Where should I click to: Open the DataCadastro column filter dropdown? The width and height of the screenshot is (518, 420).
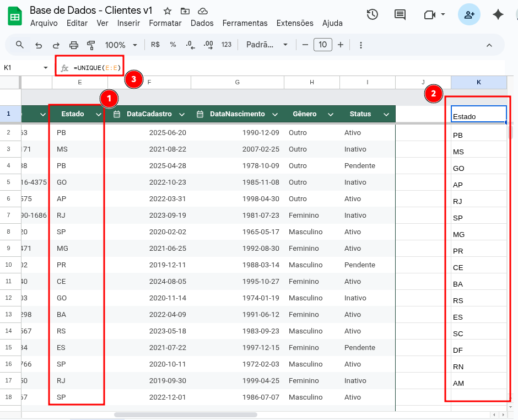point(182,115)
